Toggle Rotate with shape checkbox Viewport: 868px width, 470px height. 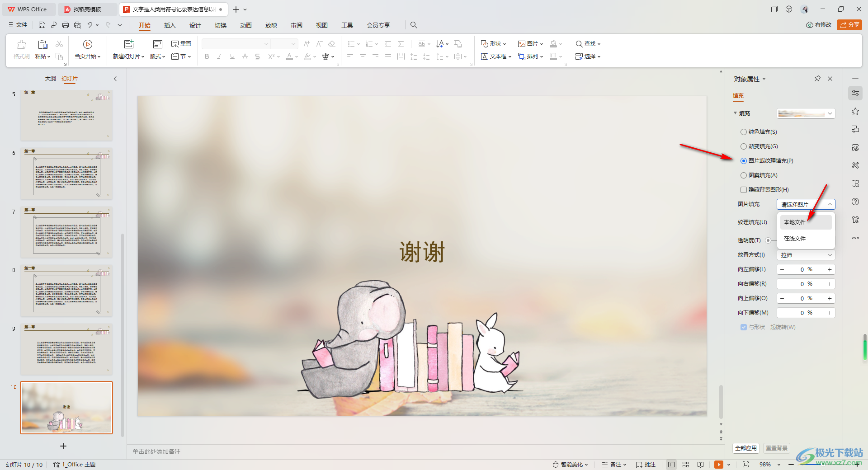click(743, 327)
